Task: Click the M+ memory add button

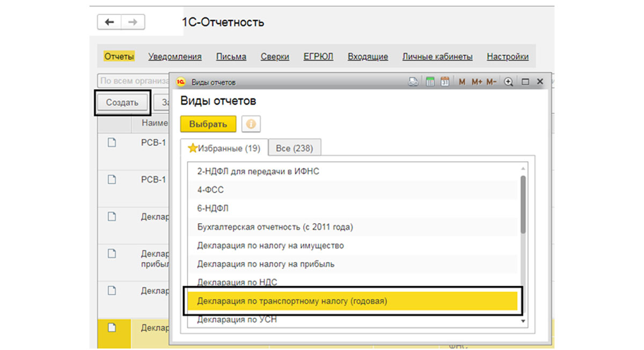Action: click(477, 82)
